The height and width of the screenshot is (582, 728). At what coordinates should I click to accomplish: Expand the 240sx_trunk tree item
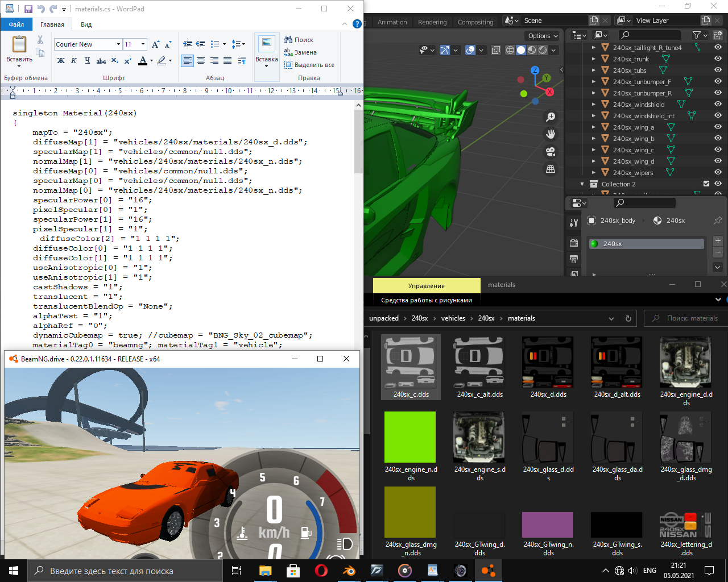click(594, 59)
